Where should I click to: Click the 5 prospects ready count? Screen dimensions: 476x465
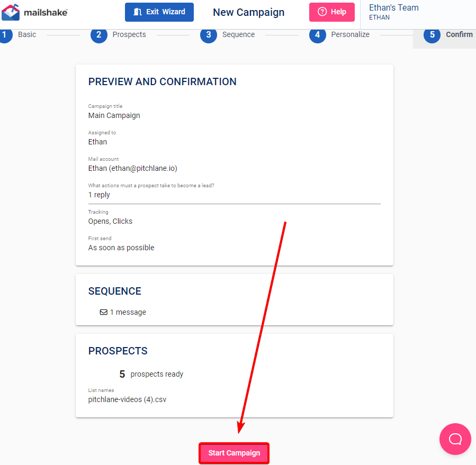(x=151, y=374)
